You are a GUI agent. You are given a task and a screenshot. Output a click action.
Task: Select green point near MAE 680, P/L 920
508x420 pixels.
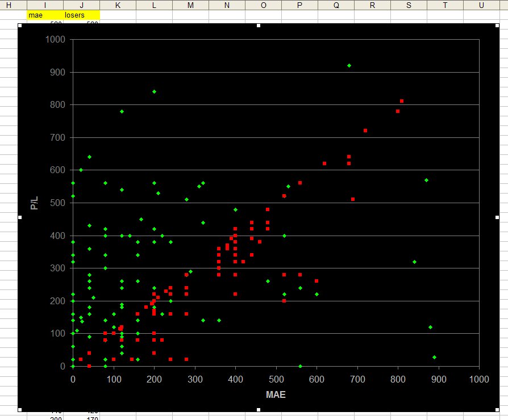[x=349, y=66]
